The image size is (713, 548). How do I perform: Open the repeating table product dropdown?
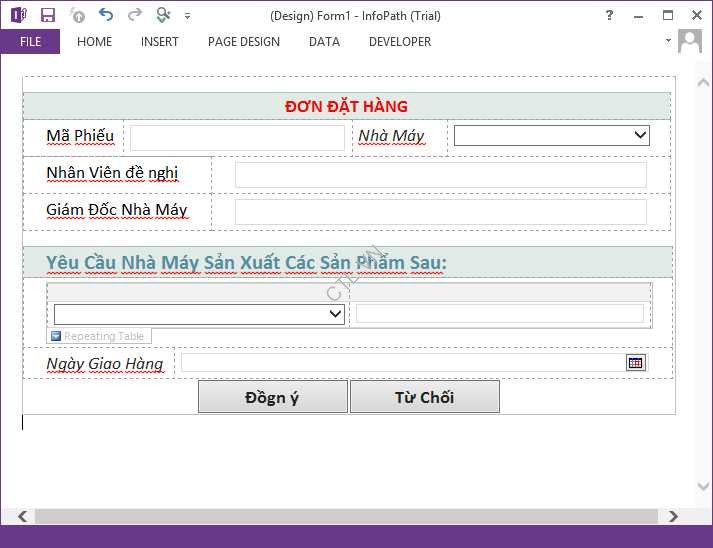[335, 314]
